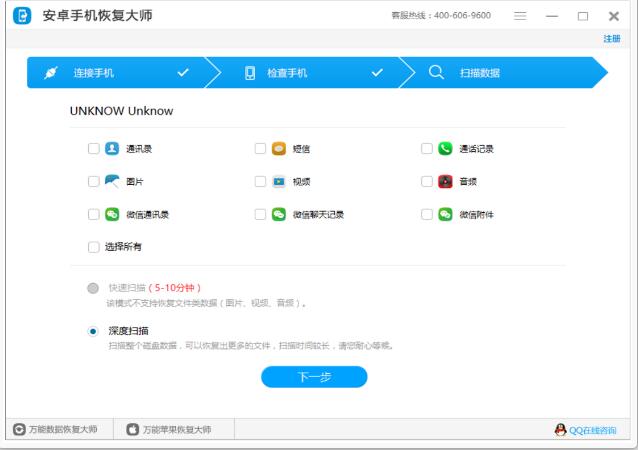Click the 微信附件 WeChat icon
The width and height of the screenshot is (638, 450).
445,214
